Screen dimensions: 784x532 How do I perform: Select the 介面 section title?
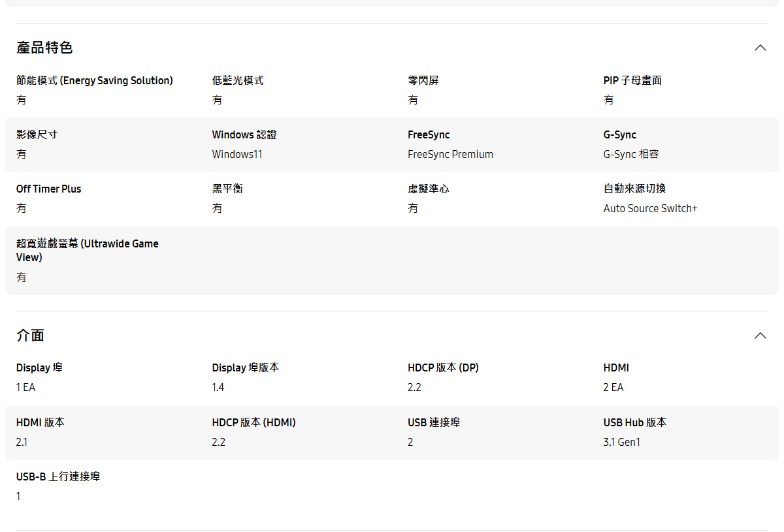click(29, 335)
